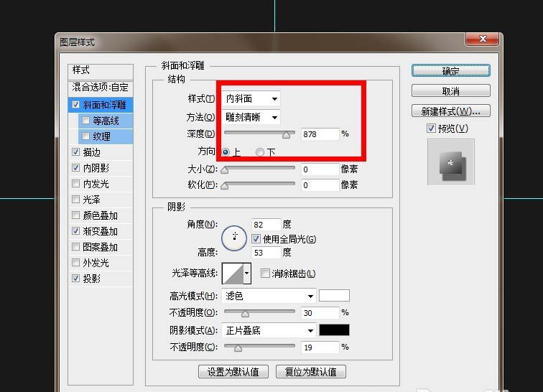Viewport: 543px width, 392px height.
Task: Open the 方法 dropdown showing 雕刻清晰
Action: point(251,117)
